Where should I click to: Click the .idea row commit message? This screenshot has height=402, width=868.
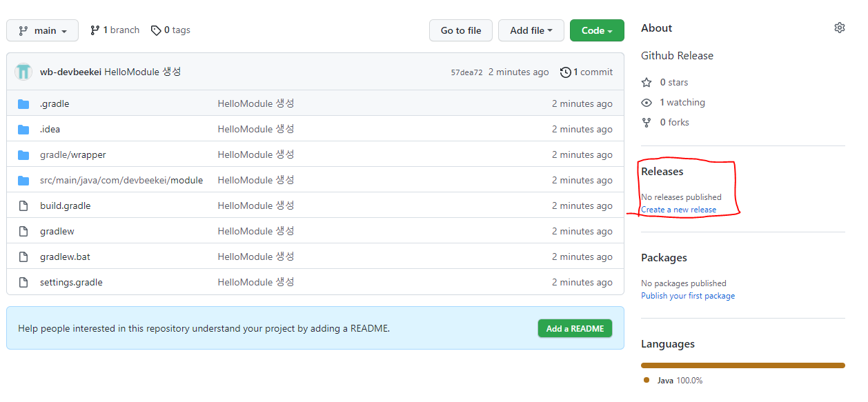[x=256, y=129]
